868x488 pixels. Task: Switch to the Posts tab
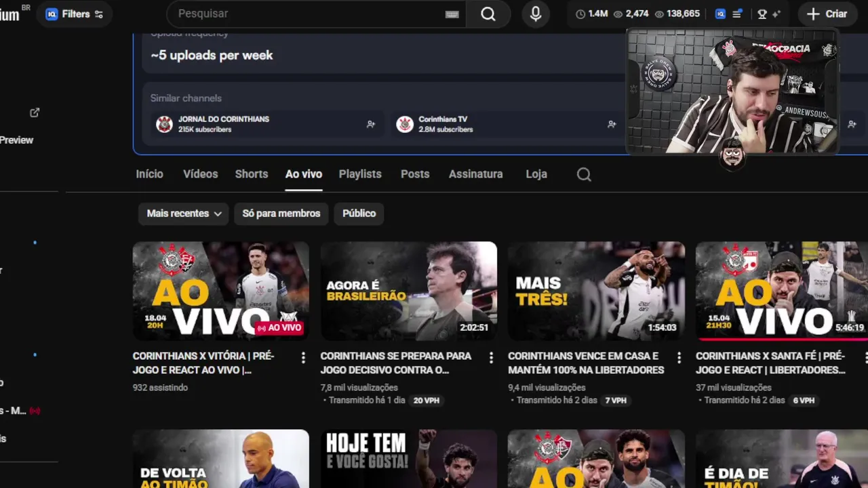[415, 174]
